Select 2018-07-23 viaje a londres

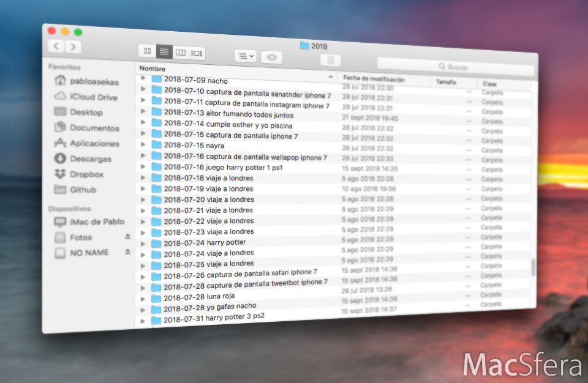click(x=208, y=232)
